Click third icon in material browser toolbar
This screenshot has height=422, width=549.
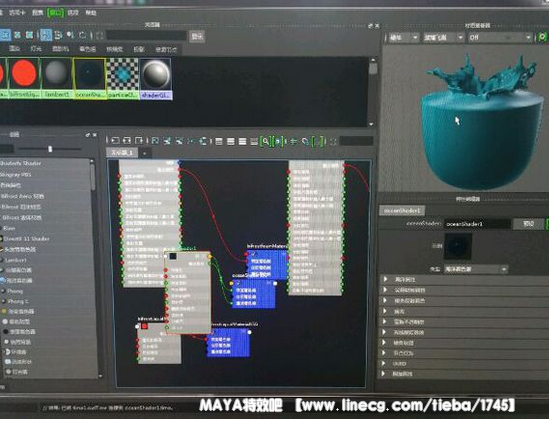pyautogui.click(x=29, y=35)
